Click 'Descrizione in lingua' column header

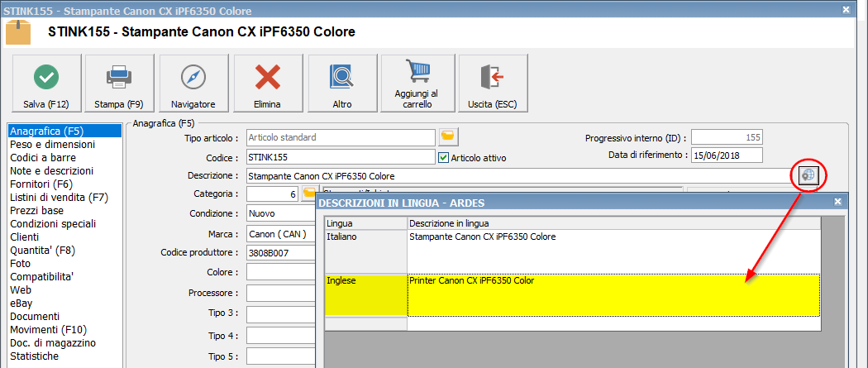(613, 223)
